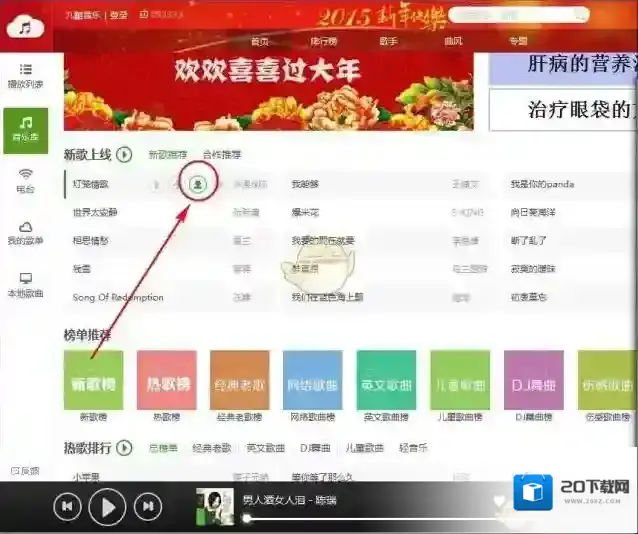This screenshot has height=534, width=638.
Task: Select 儿童歌曲 tab under 热歌排行
Action: coord(365,448)
